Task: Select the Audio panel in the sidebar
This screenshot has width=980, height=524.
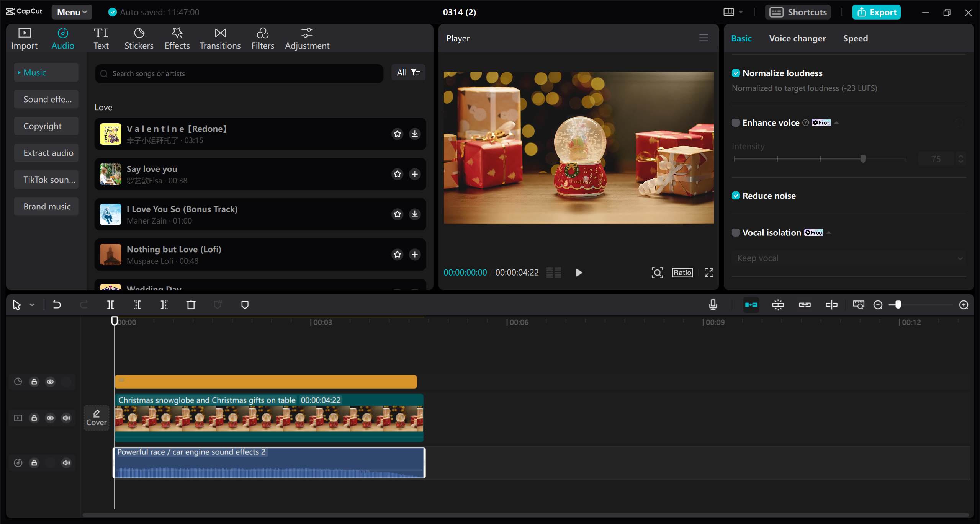Action: (x=62, y=38)
